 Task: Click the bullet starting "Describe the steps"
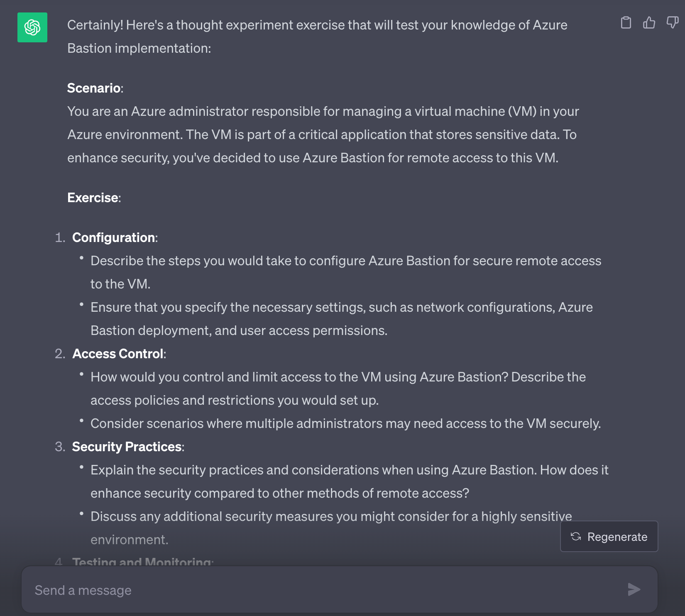click(x=345, y=261)
